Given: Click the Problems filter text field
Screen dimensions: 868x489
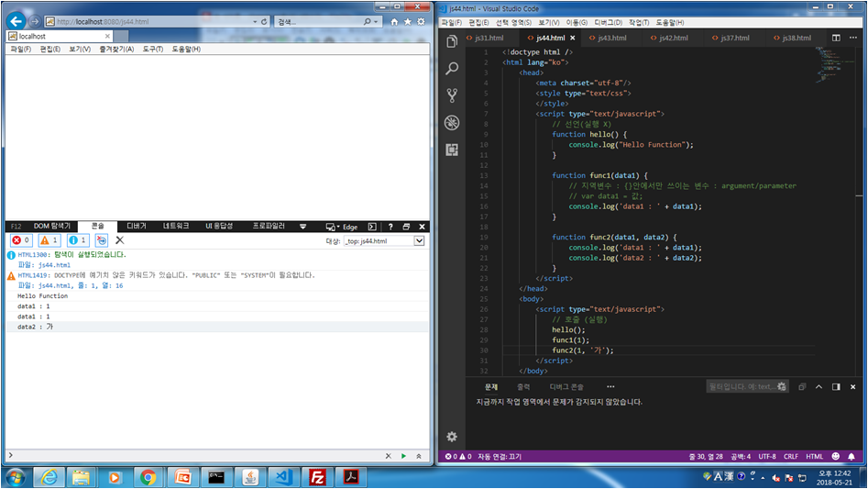Looking at the screenshot, I should pos(741,386).
